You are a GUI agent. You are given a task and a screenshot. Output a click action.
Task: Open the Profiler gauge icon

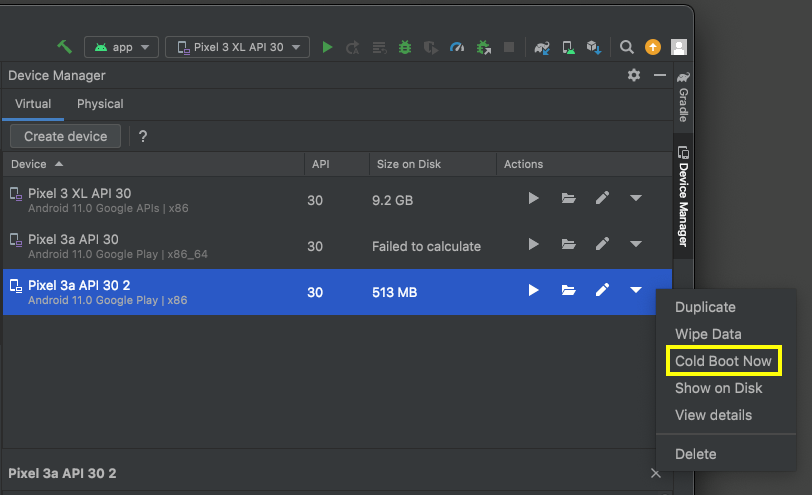point(457,47)
